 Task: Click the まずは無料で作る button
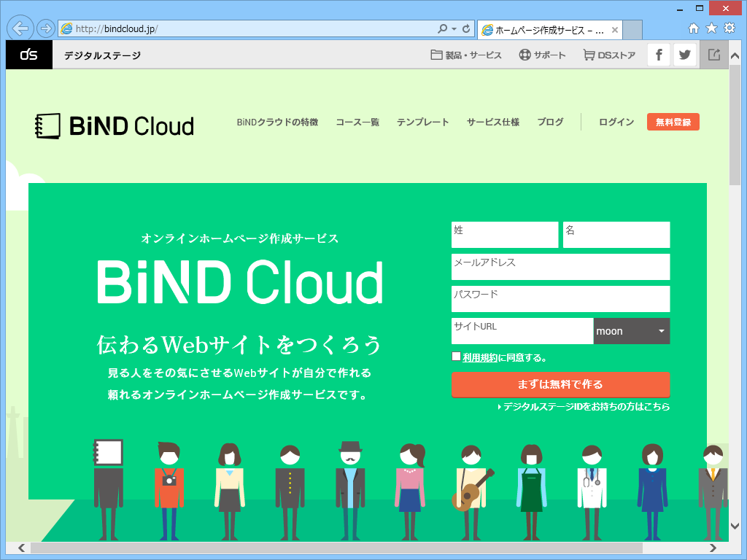[560, 384]
